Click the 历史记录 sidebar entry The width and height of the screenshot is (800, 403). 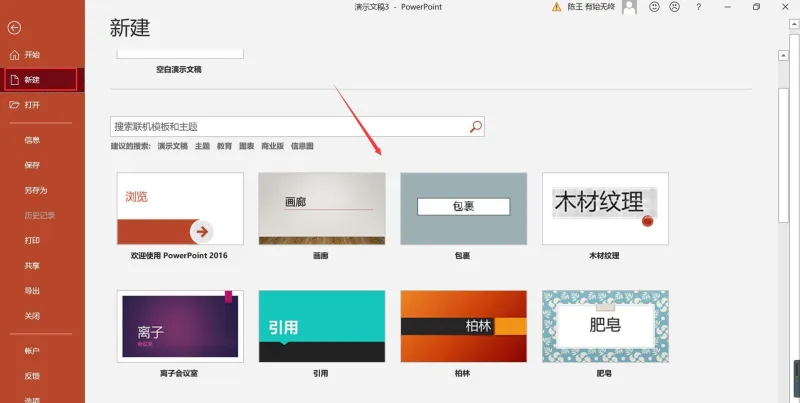coord(39,215)
